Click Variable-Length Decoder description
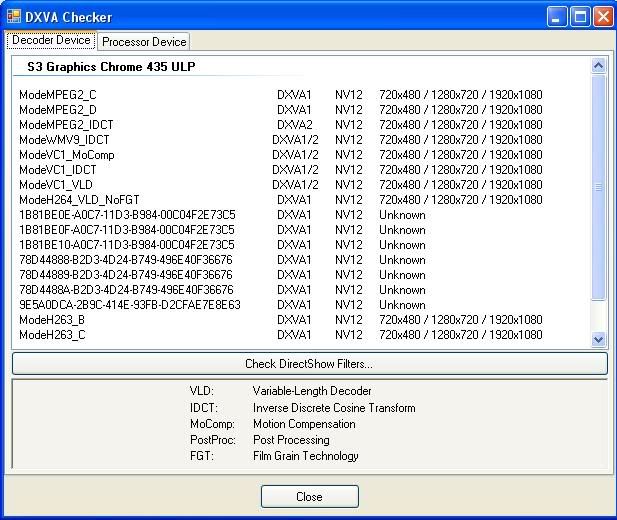The height and width of the screenshot is (520, 617). (312, 391)
